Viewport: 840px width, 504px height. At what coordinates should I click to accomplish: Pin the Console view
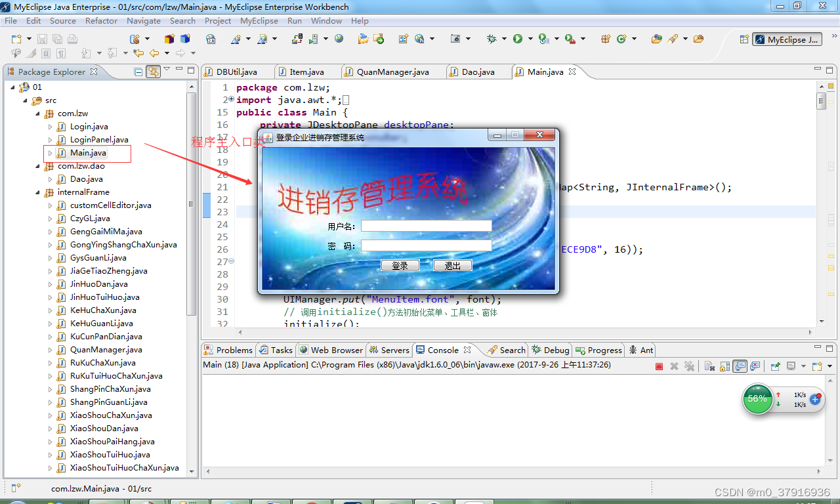tap(774, 366)
